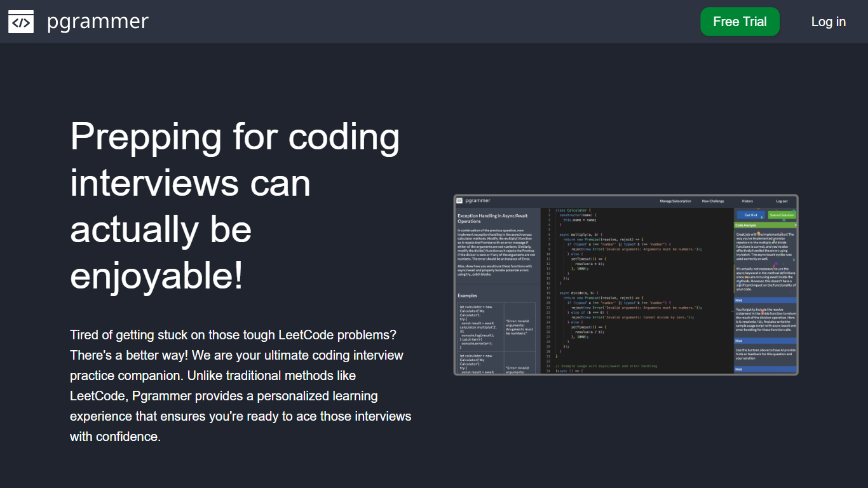
Task: Go to History in the preview navbar
Action: (747, 201)
